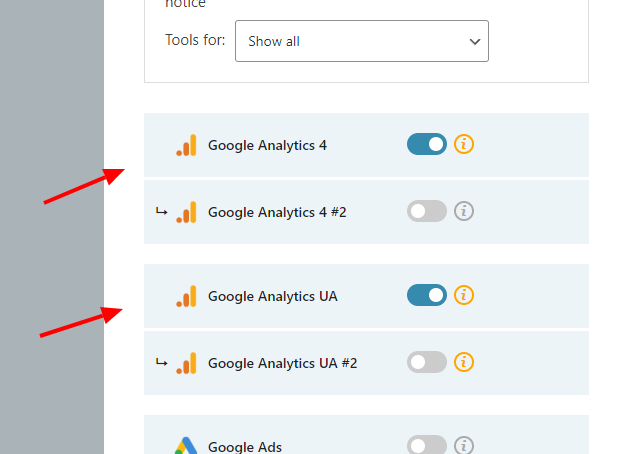This screenshot has width=627, height=454.
Task: Open info icon for Google Analytics UA #2
Action: point(464,362)
